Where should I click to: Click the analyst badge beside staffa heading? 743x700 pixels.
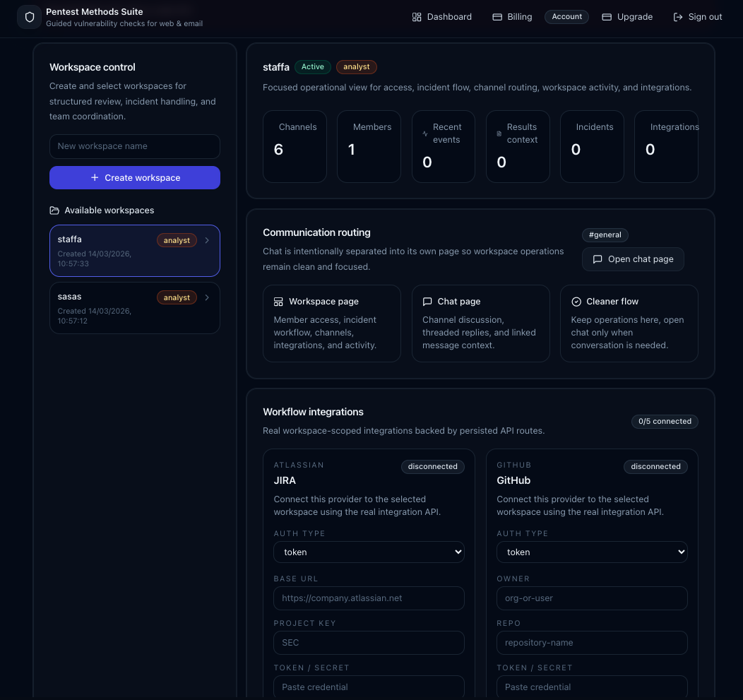click(x=357, y=67)
